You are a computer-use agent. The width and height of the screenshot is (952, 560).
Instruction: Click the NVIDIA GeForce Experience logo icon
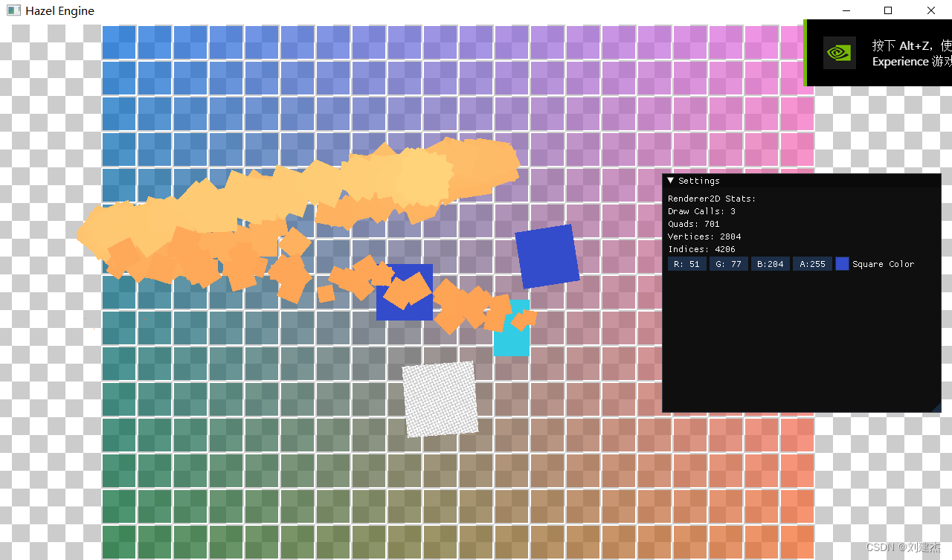(x=839, y=53)
